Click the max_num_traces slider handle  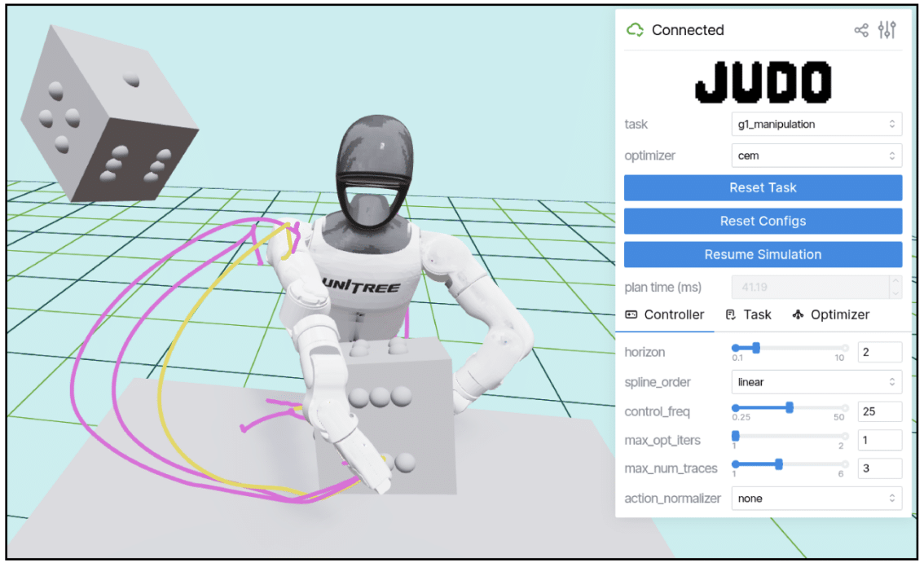pos(779,464)
